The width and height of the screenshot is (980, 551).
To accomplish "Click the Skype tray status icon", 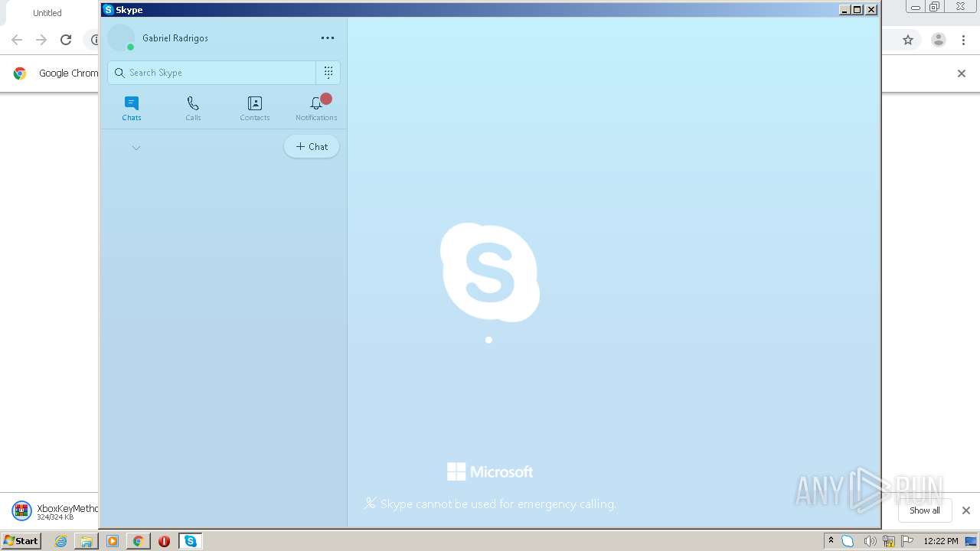I will 848,541.
